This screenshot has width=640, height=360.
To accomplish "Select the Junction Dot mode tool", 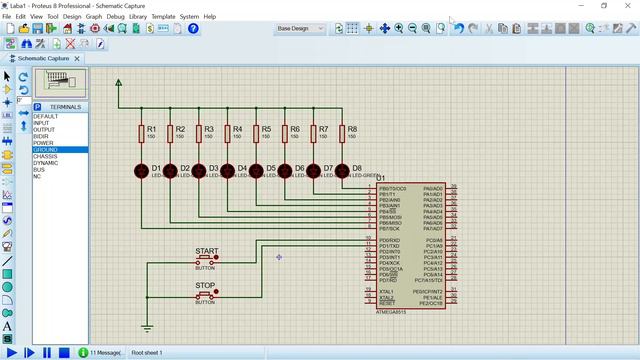I will pyautogui.click(x=7, y=102).
